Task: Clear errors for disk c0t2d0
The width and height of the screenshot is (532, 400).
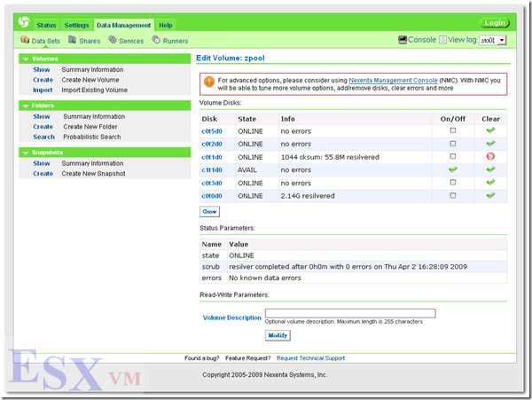Action: tap(490, 144)
